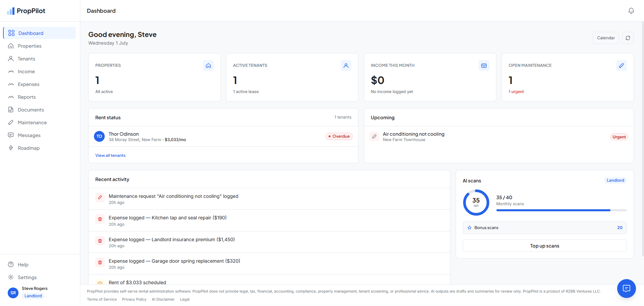Image resolution: width=644 pixels, height=306 pixels.
Task: Click the notification bell icon
Action: pyautogui.click(x=631, y=11)
